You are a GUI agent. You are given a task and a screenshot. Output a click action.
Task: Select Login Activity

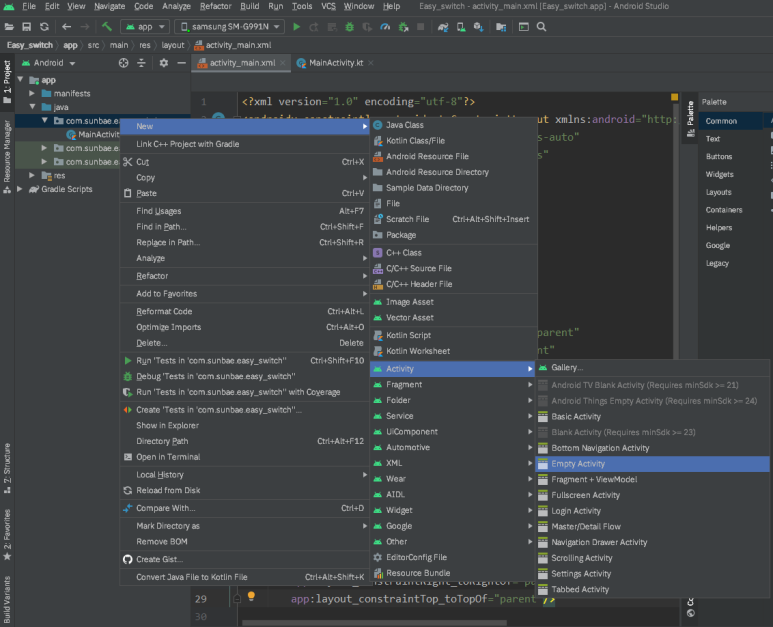(x=653, y=511)
